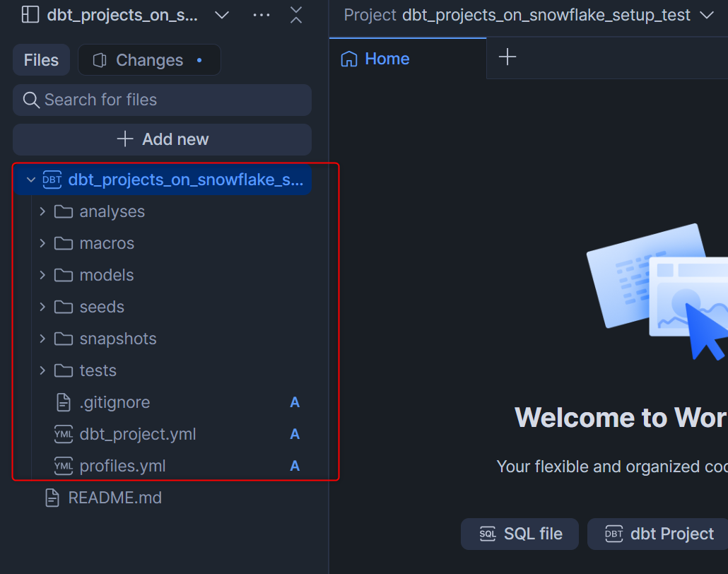Expand the analyses folder chevron
The width and height of the screenshot is (728, 574).
tap(42, 212)
